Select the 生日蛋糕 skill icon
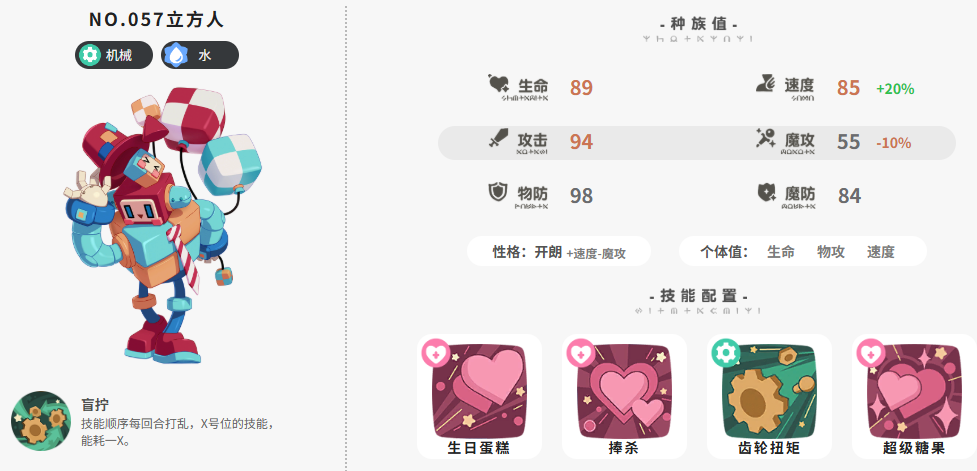The height and width of the screenshot is (471, 977). [x=479, y=391]
